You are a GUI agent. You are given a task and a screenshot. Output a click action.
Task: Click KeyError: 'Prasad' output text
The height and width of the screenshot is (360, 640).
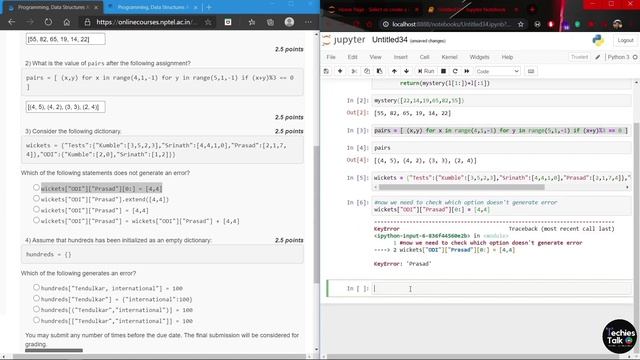click(x=402, y=264)
